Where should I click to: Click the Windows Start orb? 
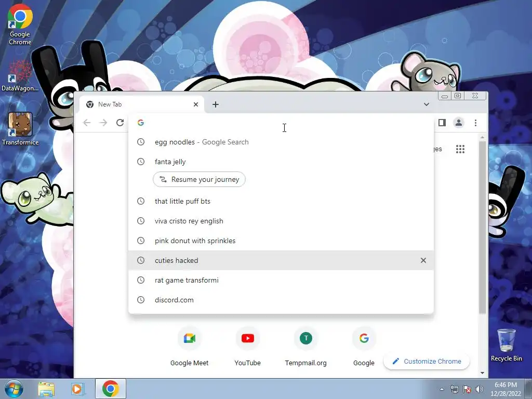14,389
